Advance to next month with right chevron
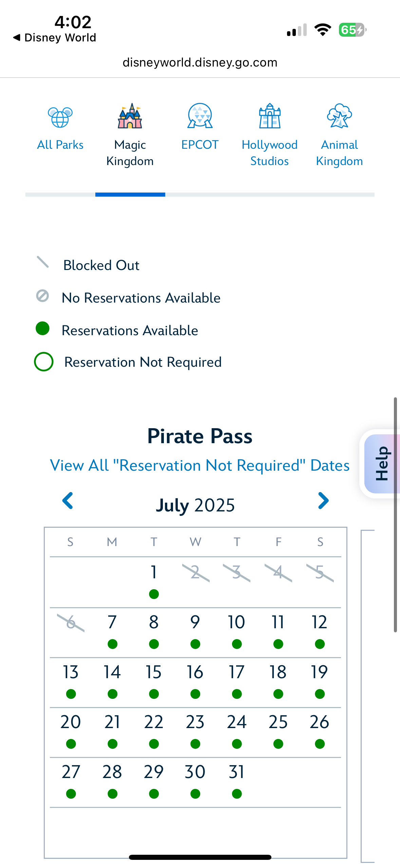 pyautogui.click(x=323, y=501)
